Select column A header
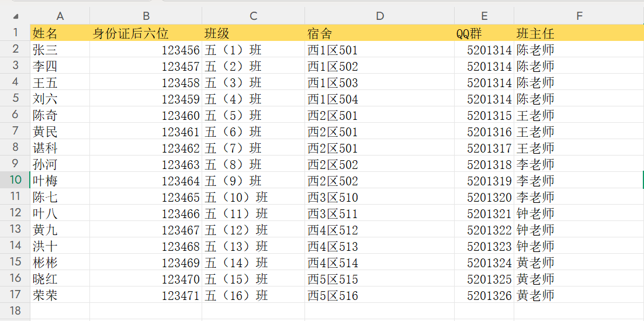 (x=60, y=16)
